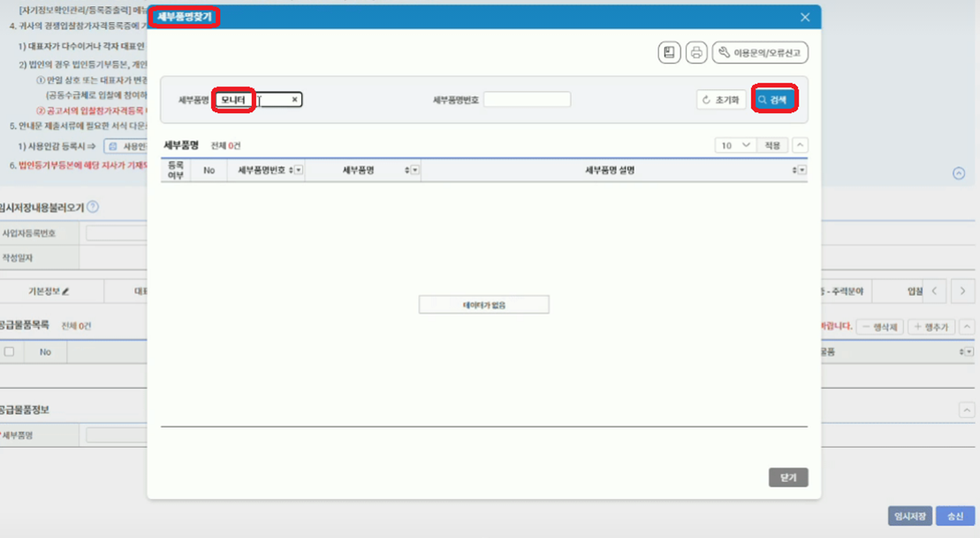Open the sort dropdown on 세부품명 설명 column
The height and width of the screenshot is (538, 980).
pyautogui.click(x=801, y=170)
